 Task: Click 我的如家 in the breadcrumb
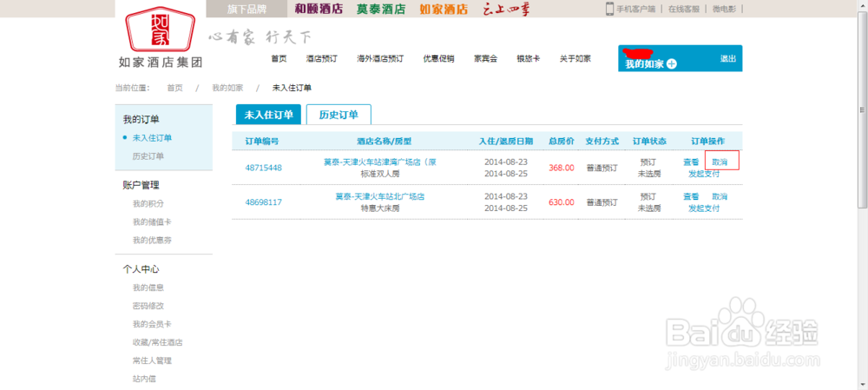click(x=227, y=88)
